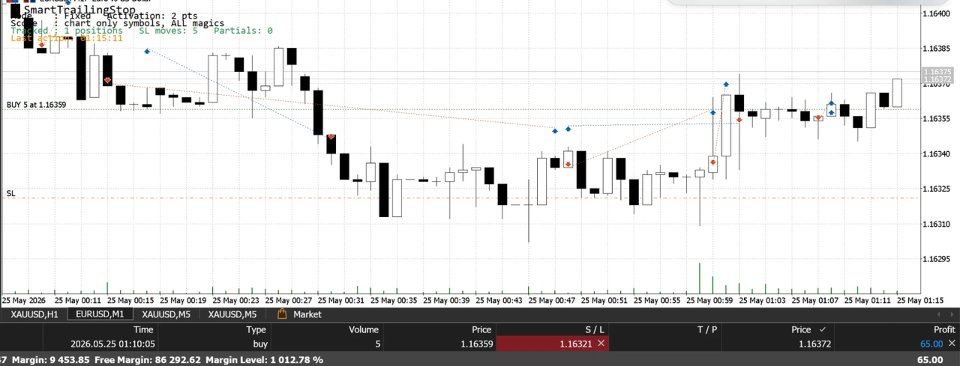Viewport: 960px width, 366px height.
Task: Select the 'buy' type cell
Action: pyautogui.click(x=260, y=344)
